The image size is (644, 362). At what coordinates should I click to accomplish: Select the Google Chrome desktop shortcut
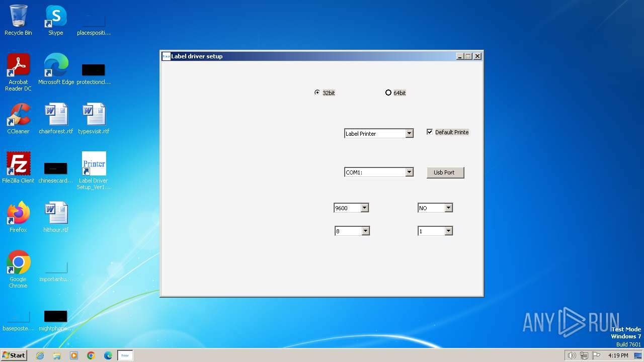(18, 269)
